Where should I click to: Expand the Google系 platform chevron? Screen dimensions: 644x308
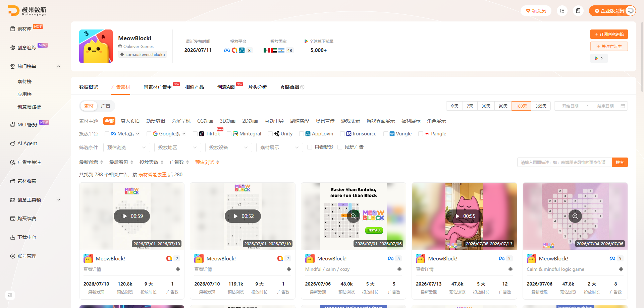click(184, 134)
